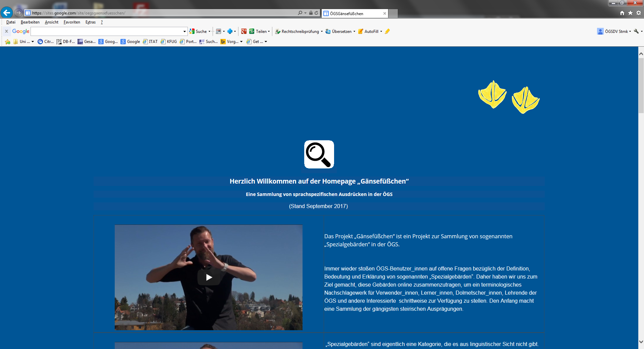Click the scrollbar up arrow

(x=641, y=54)
